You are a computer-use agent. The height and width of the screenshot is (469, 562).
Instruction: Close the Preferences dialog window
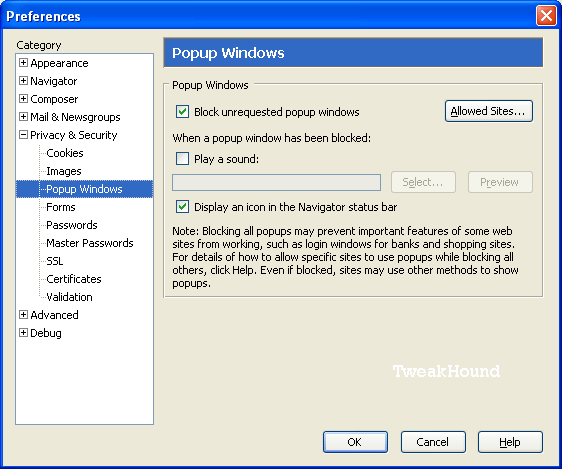point(546,16)
